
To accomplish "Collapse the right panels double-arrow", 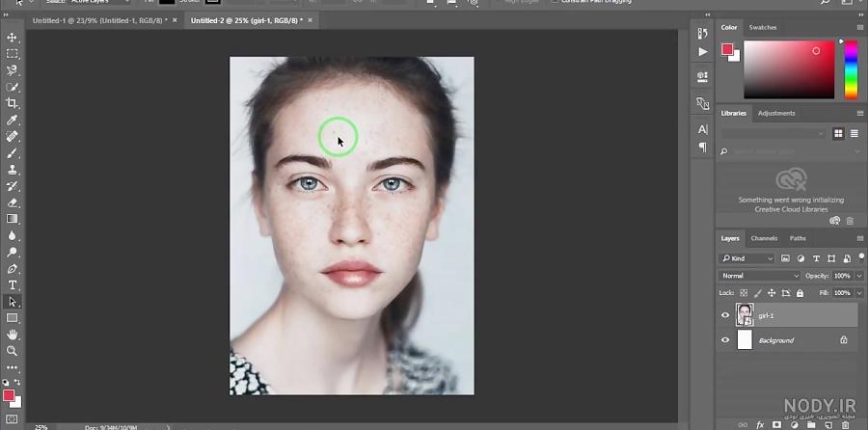I will [x=859, y=14].
